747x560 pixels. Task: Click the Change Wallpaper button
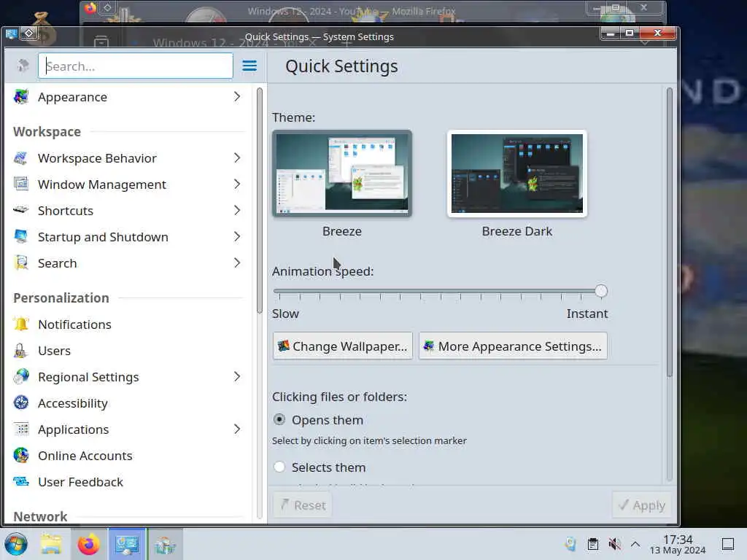click(x=343, y=346)
